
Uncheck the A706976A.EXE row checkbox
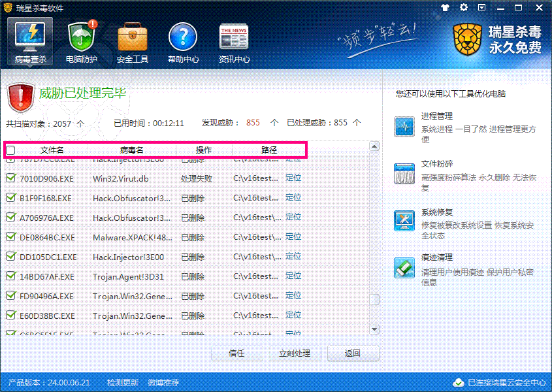pos(11,218)
